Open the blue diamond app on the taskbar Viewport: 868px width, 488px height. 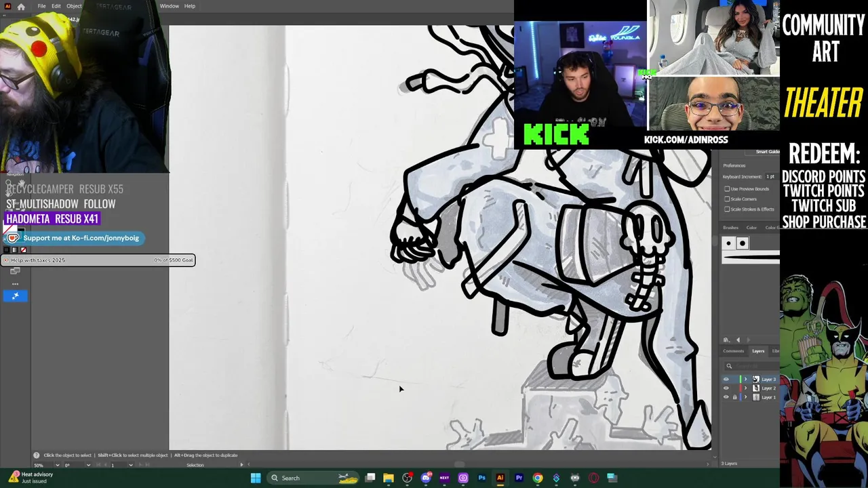[x=556, y=478]
